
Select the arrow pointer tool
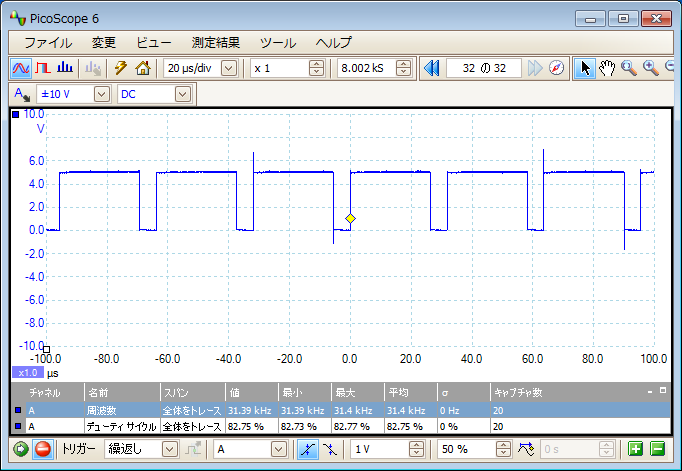point(585,68)
